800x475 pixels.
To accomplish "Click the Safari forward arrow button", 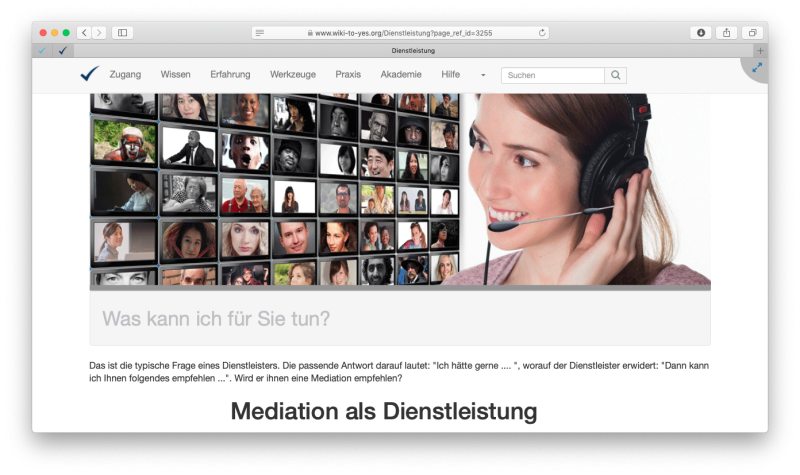I will pyautogui.click(x=98, y=33).
